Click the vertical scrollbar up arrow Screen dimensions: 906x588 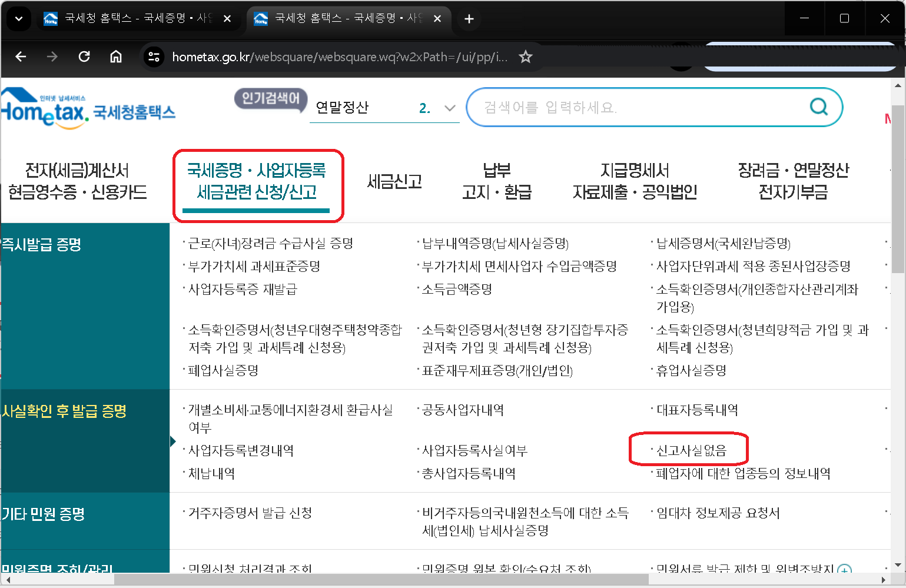coord(898,85)
